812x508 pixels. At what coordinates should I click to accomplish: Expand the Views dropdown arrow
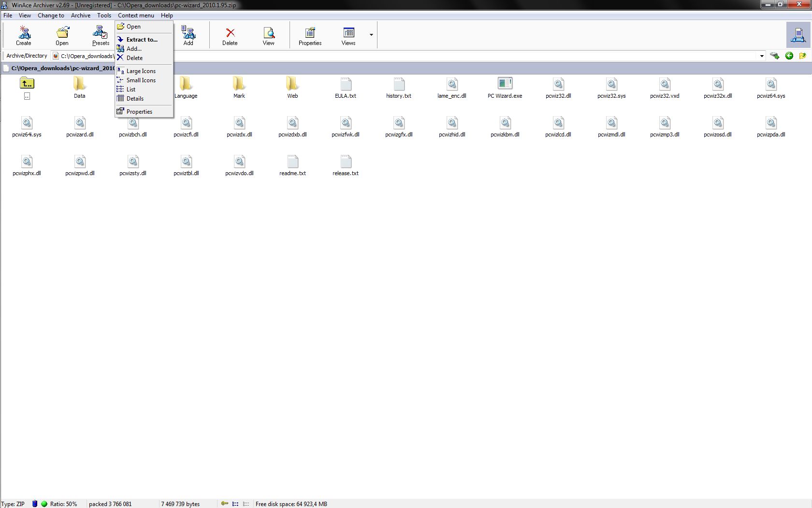coord(371,35)
